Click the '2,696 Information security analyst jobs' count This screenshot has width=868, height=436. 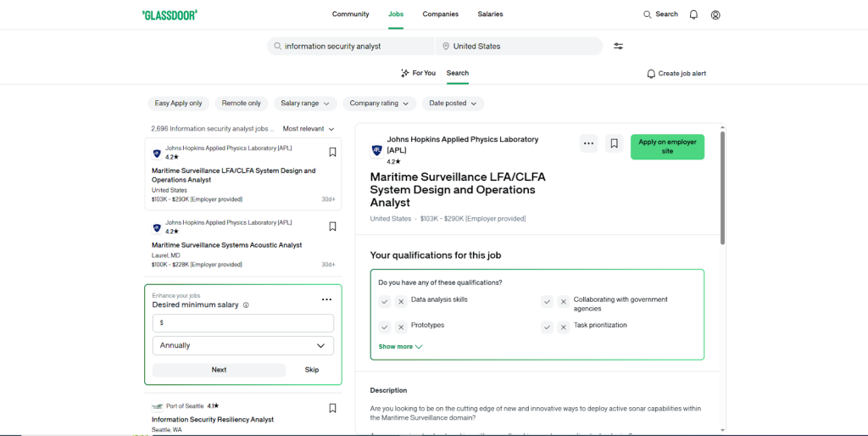(x=213, y=129)
